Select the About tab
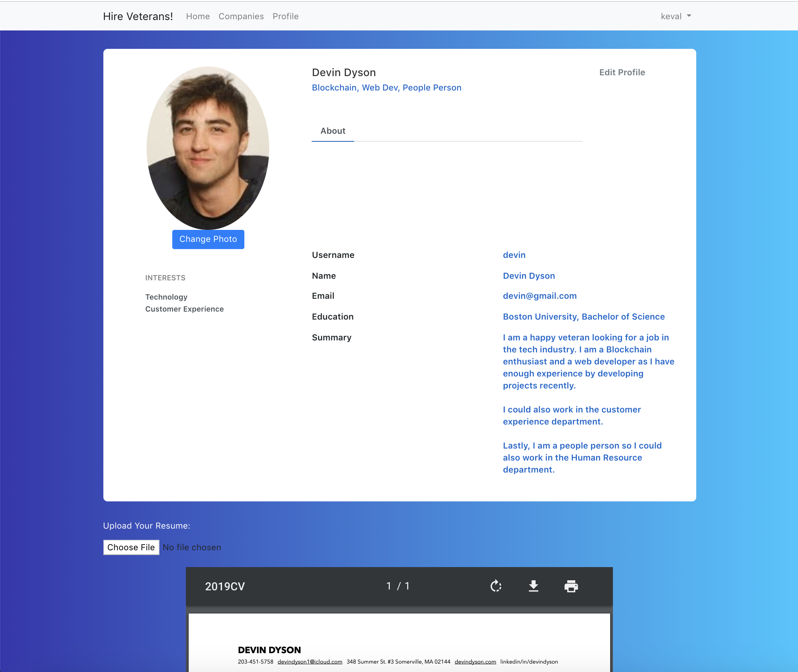 (333, 131)
